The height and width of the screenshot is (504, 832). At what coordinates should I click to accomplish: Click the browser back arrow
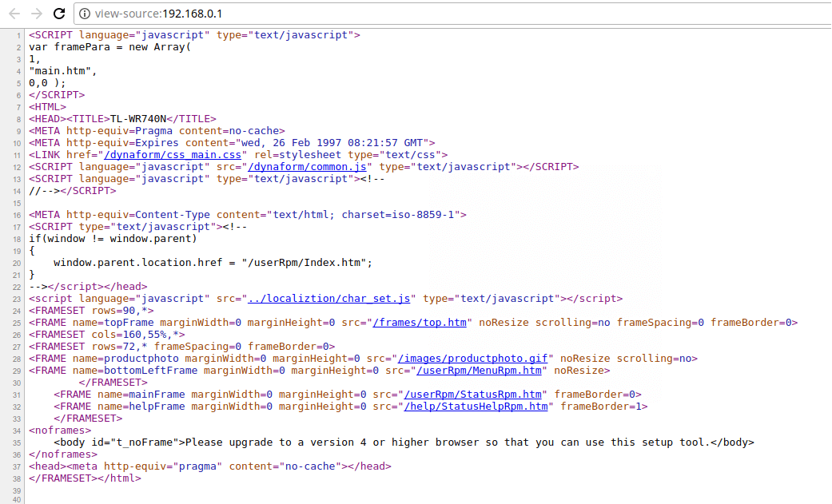14,14
